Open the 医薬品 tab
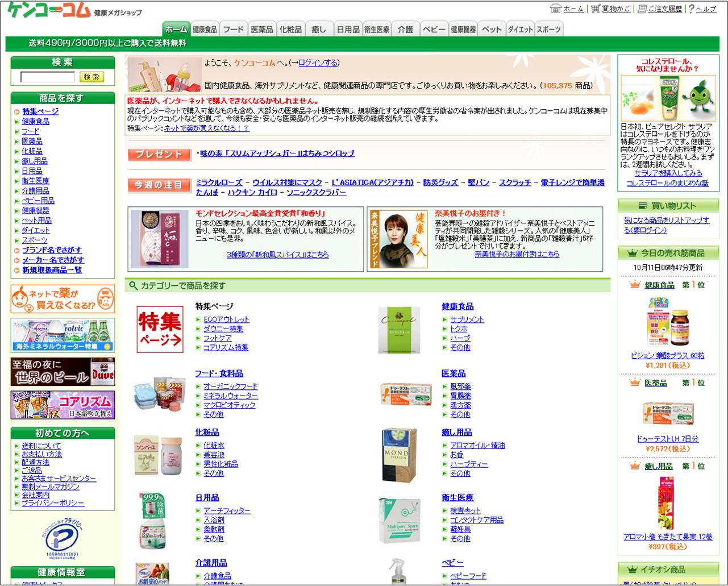Screen dimensions: 728x586 (262, 29)
